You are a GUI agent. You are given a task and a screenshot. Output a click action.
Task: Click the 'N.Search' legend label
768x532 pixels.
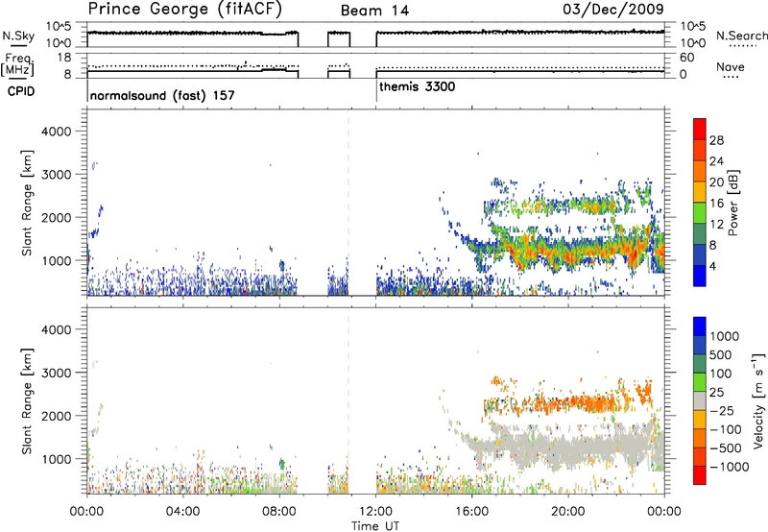tap(741, 36)
